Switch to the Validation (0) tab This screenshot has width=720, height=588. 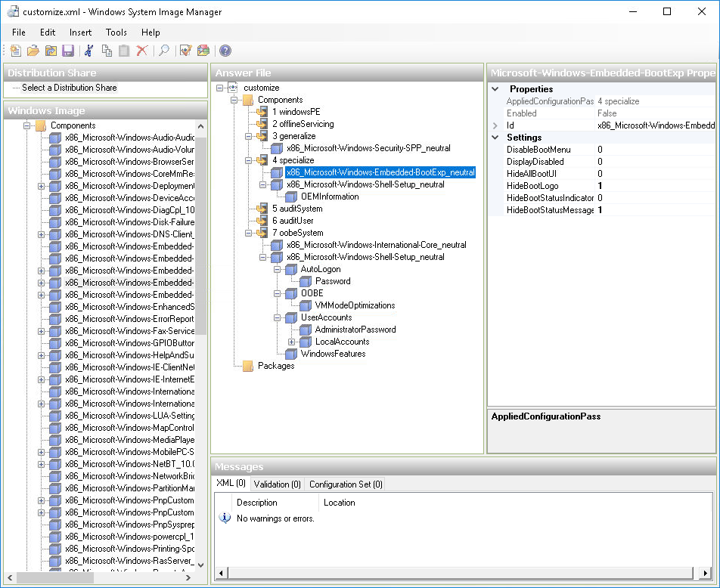(x=277, y=484)
